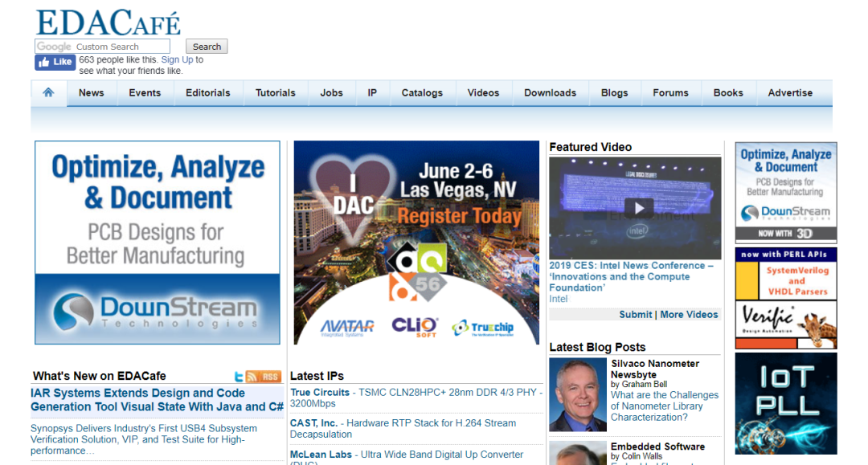Open the News menu
868x465 pixels.
click(92, 93)
